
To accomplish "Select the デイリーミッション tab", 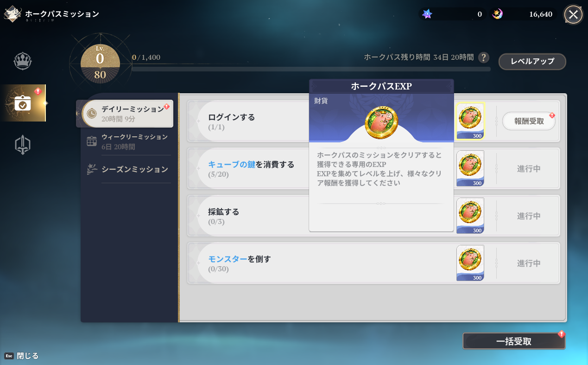I will pyautogui.click(x=125, y=114).
